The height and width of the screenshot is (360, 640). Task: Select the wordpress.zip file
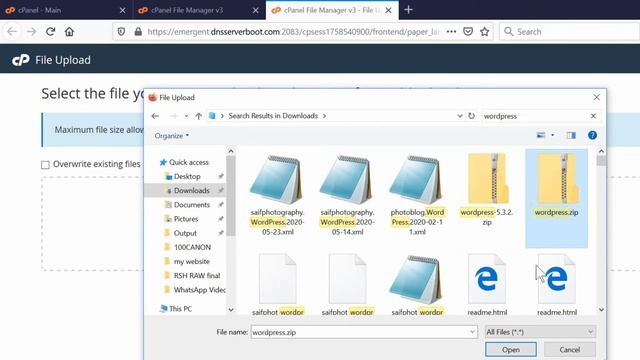tap(556, 198)
